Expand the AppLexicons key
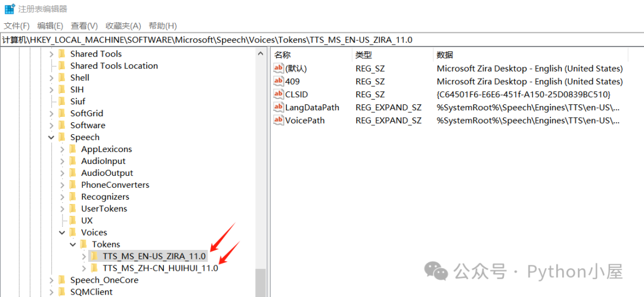 (62, 149)
